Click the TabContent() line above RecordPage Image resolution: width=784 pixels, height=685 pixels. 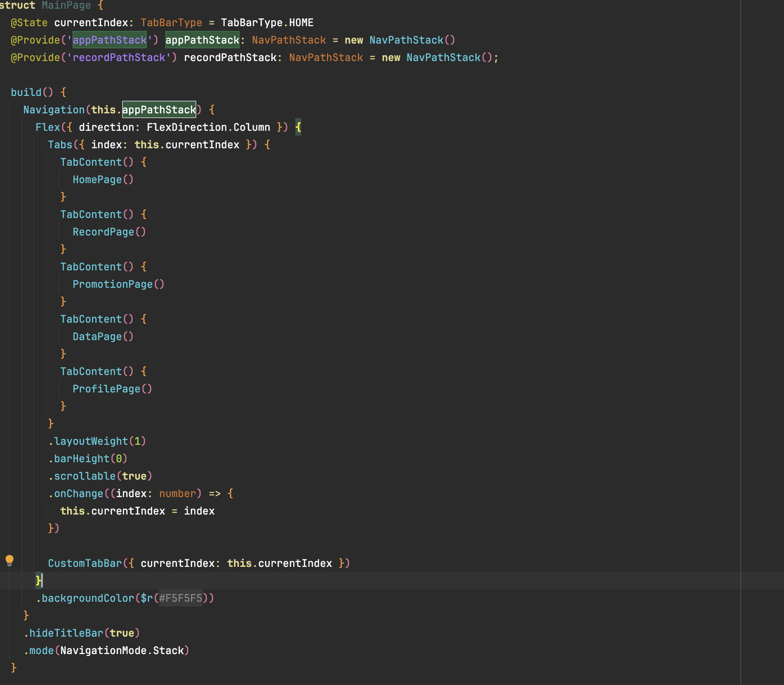pos(103,214)
